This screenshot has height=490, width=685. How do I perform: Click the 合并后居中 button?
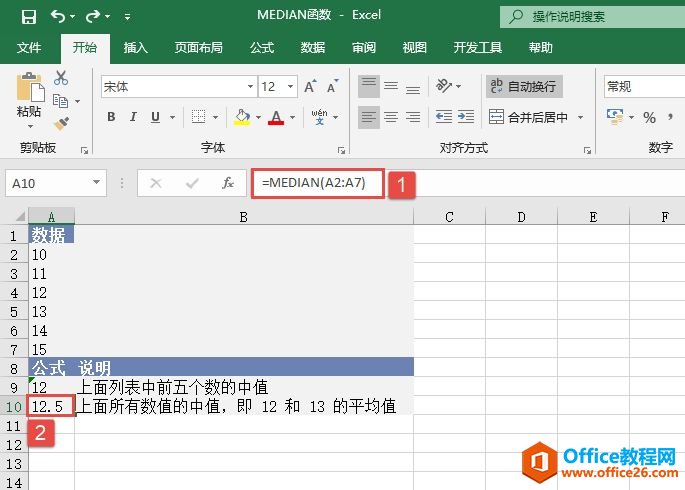tap(528, 117)
